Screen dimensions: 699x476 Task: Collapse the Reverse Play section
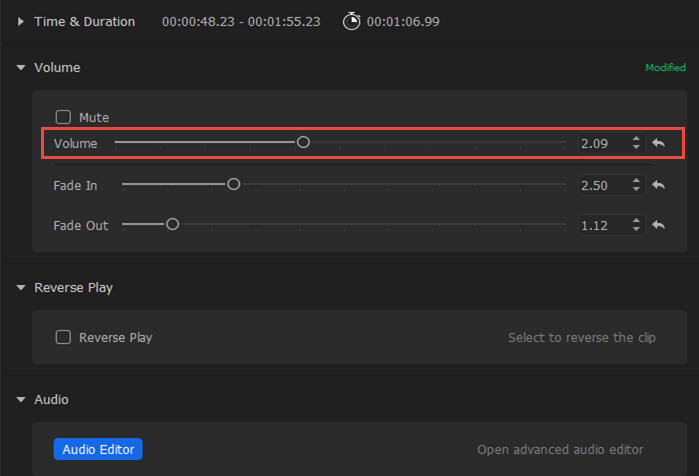click(x=21, y=288)
